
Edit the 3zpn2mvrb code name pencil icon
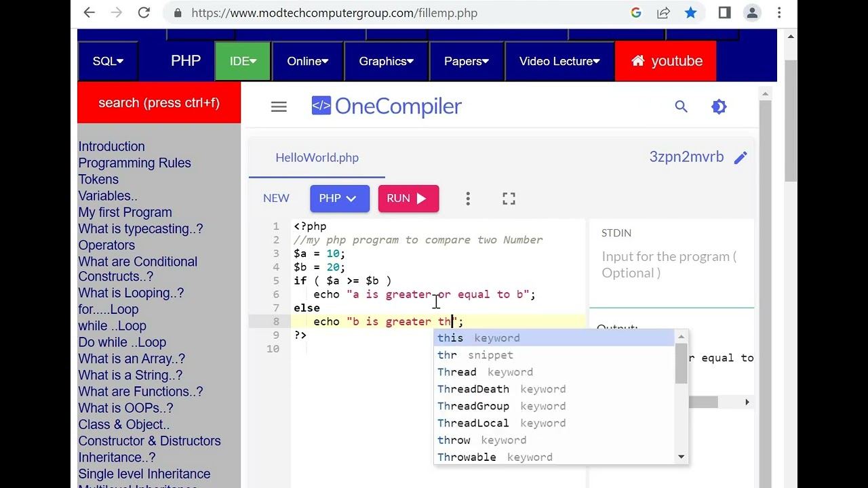(741, 157)
